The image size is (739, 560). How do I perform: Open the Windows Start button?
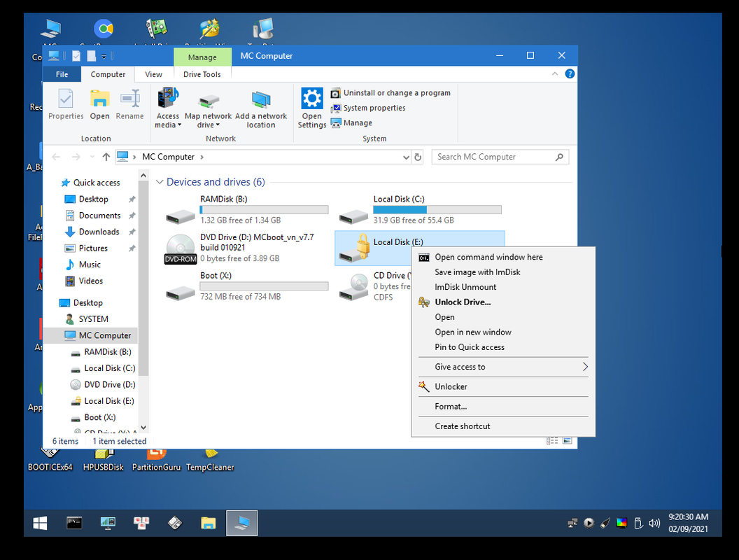point(40,523)
